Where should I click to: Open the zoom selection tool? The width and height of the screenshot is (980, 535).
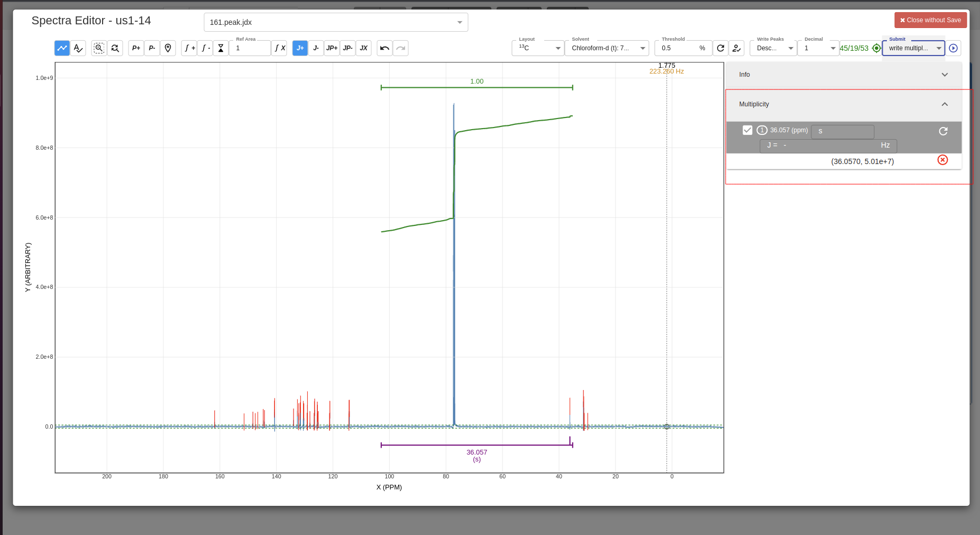[99, 48]
